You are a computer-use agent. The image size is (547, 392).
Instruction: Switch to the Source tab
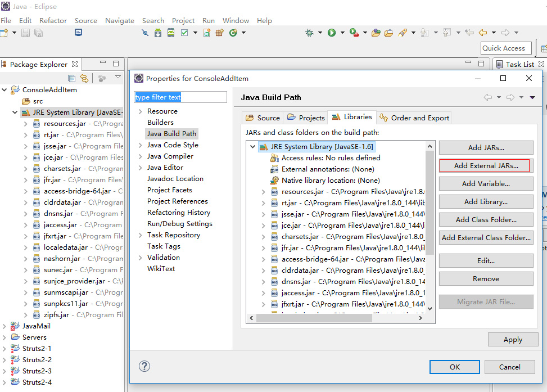[x=263, y=118]
